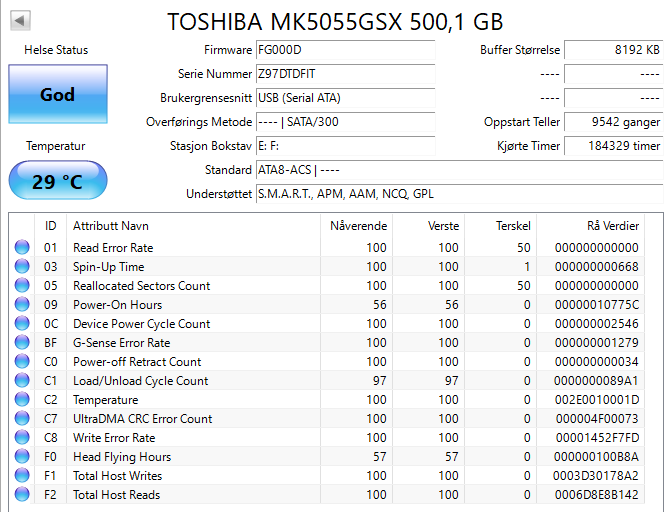668x512 pixels.
Task: Click raw value 000000001279
Action: pyautogui.click(x=596, y=342)
